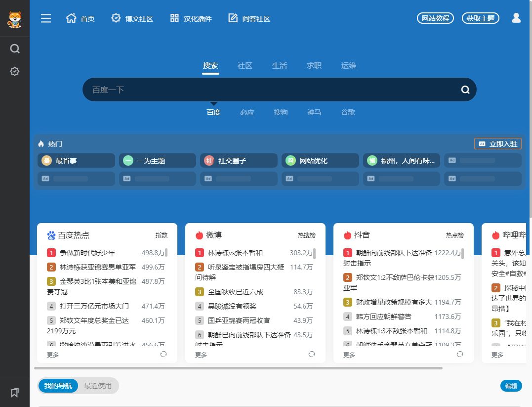Open the sidebar search icon
The width and height of the screenshot is (532, 407).
pyautogui.click(x=15, y=49)
